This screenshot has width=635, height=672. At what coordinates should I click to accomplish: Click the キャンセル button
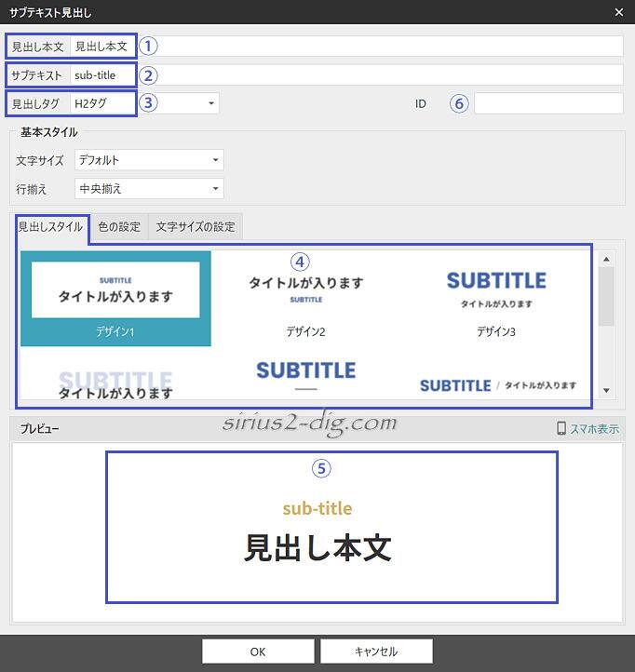(376, 651)
